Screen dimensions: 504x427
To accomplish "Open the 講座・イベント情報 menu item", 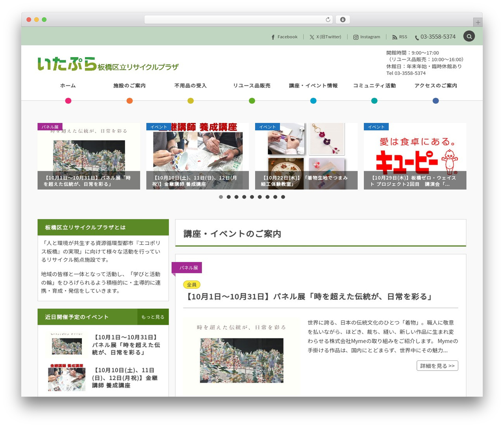I will click(313, 85).
